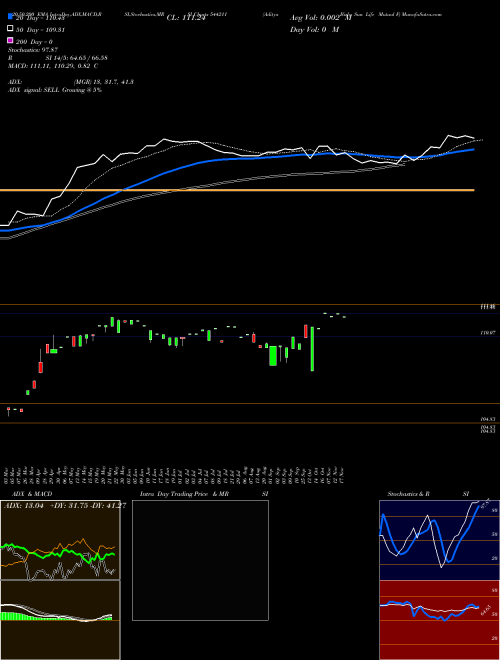Select the '200 Day = 0' legend text
The width and height of the screenshot is (500, 660).
[34, 42]
